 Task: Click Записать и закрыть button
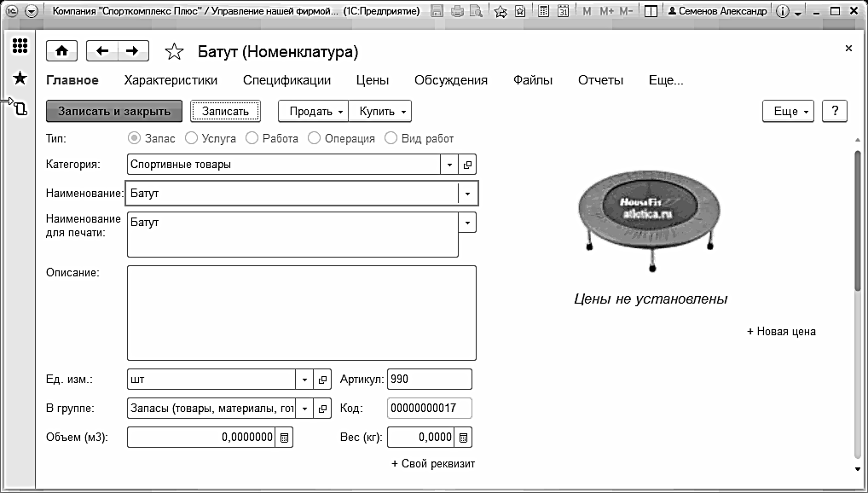(114, 112)
